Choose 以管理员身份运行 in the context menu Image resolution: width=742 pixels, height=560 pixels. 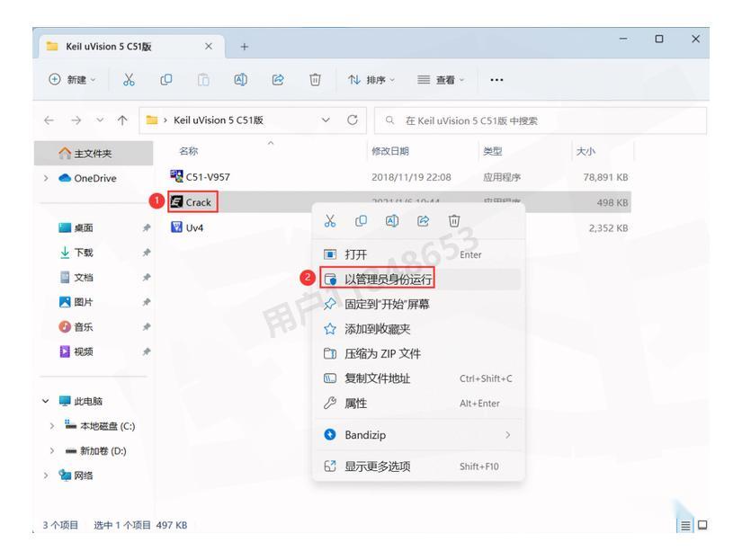pos(419,279)
